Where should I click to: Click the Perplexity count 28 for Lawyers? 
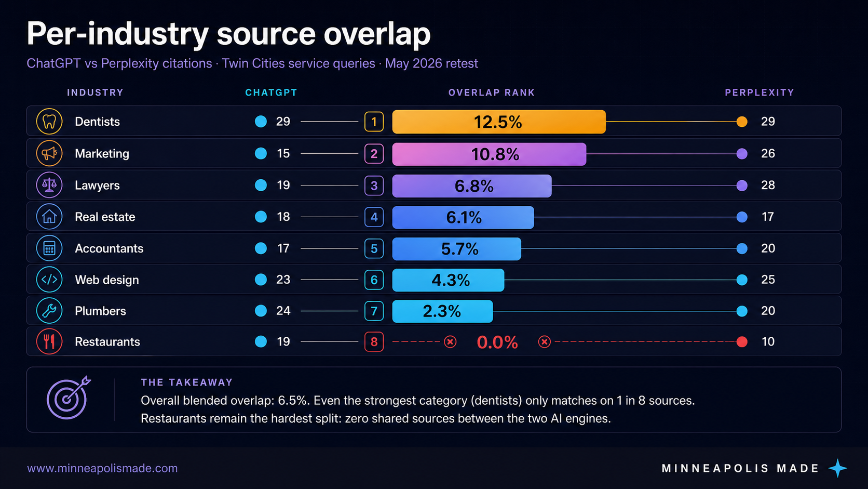pyautogui.click(x=768, y=185)
